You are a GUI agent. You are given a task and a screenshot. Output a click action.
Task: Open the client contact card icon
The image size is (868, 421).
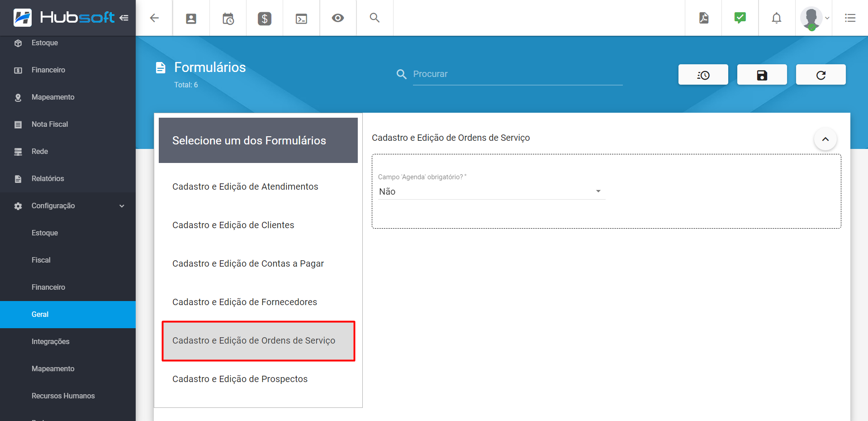click(191, 19)
